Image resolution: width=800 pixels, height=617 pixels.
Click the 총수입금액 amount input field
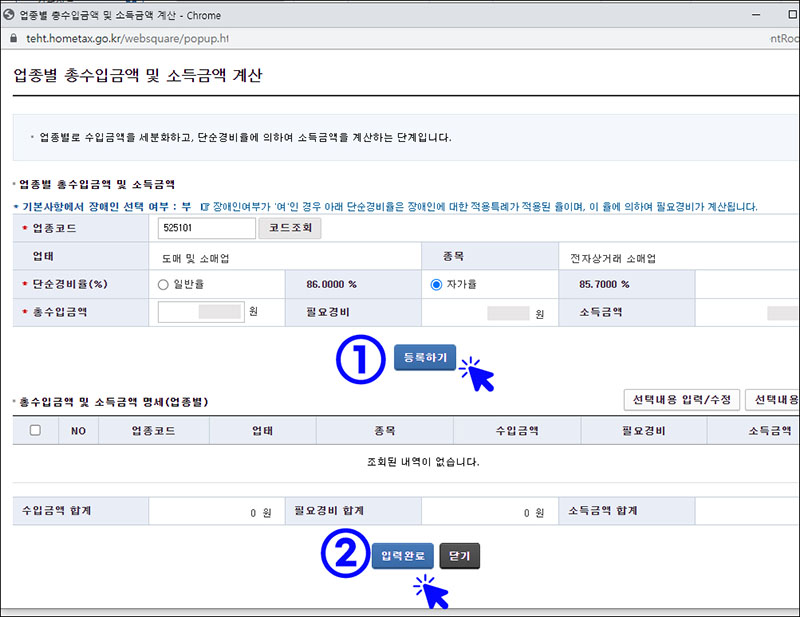[x=198, y=313]
